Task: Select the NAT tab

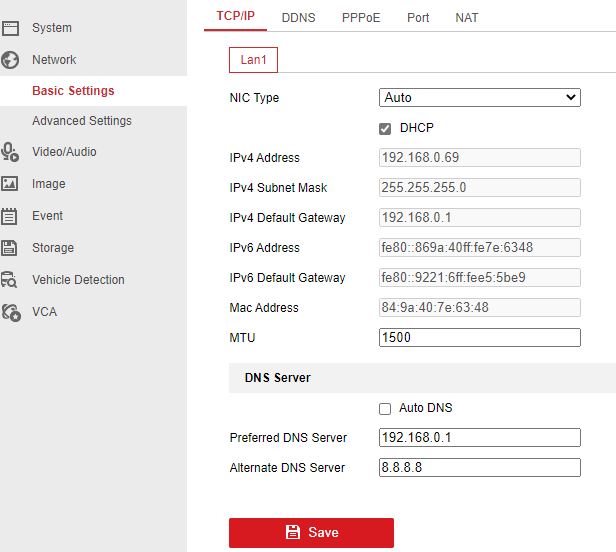Action: (466, 18)
